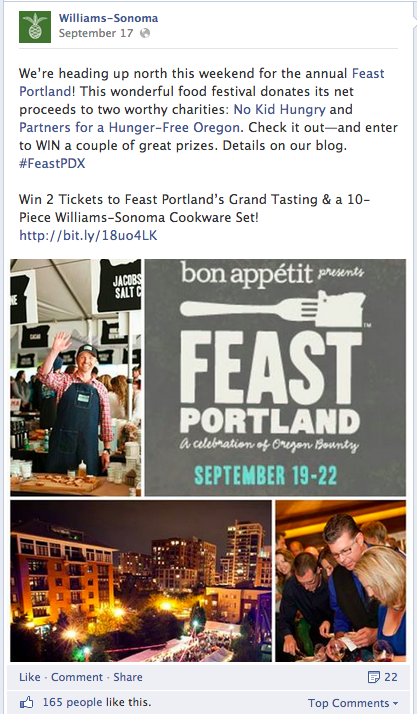Image resolution: width=417 pixels, height=714 pixels.
Task: Expand the Top Comments sort dropdown
Action: coord(353,703)
